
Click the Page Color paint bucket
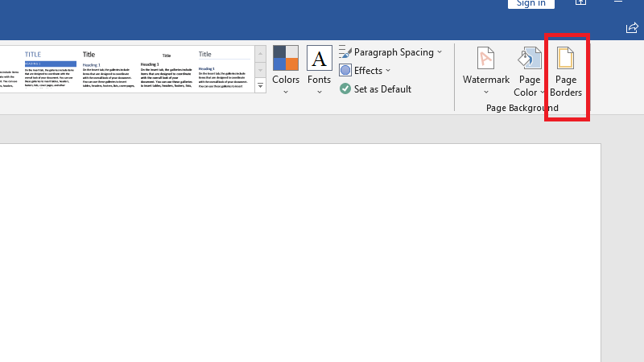pos(529,59)
